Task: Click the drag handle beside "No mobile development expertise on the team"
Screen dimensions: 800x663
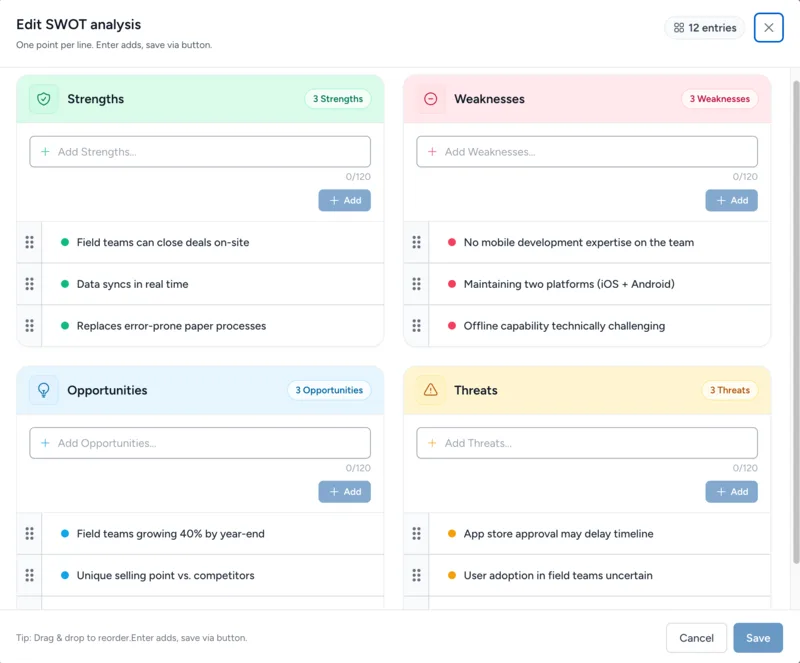Action: [416, 241]
